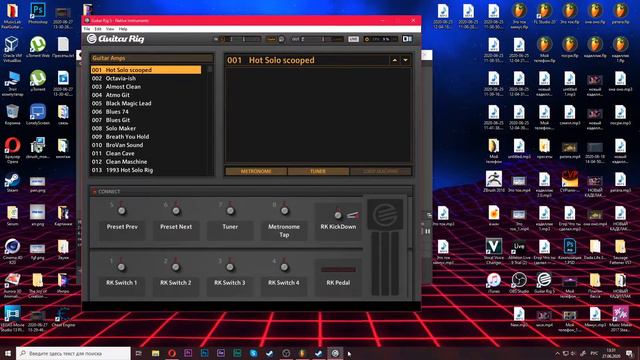The image size is (640, 360).
Task: Click the Preset Next assignment button
Action: pyautogui.click(x=176, y=230)
